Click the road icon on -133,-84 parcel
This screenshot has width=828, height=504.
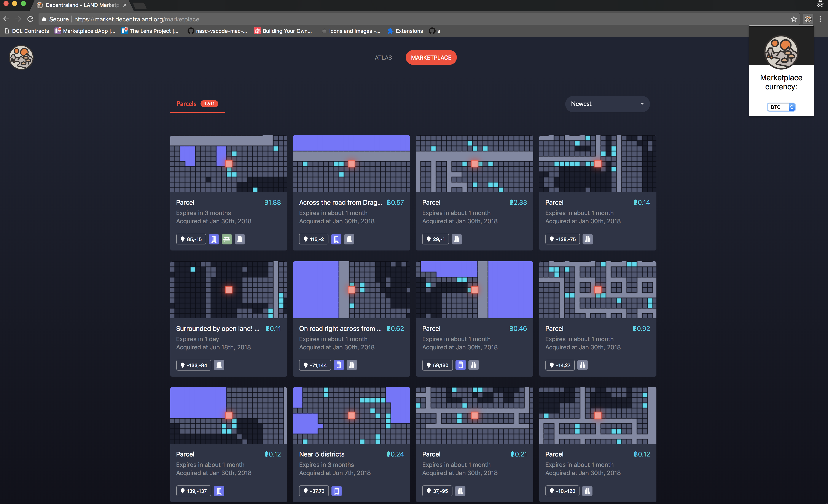point(219,365)
